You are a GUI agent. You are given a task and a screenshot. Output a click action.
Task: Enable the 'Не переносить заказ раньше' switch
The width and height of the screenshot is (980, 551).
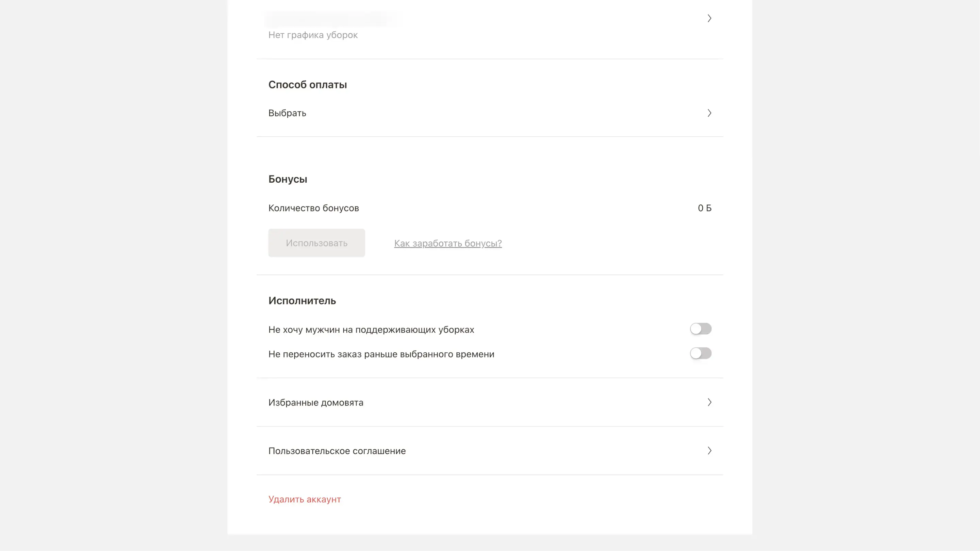(x=700, y=353)
